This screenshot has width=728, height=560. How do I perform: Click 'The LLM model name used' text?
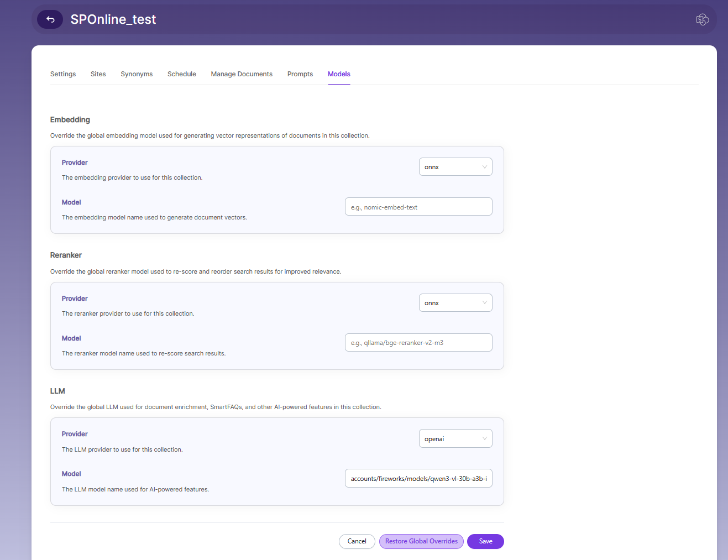click(x=135, y=490)
